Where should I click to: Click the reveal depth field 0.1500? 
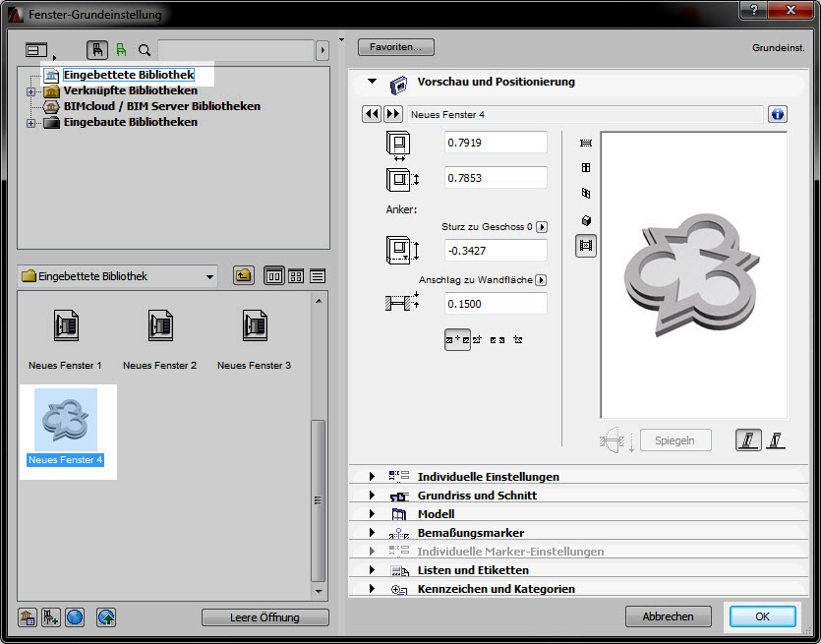[x=496, y=304]
